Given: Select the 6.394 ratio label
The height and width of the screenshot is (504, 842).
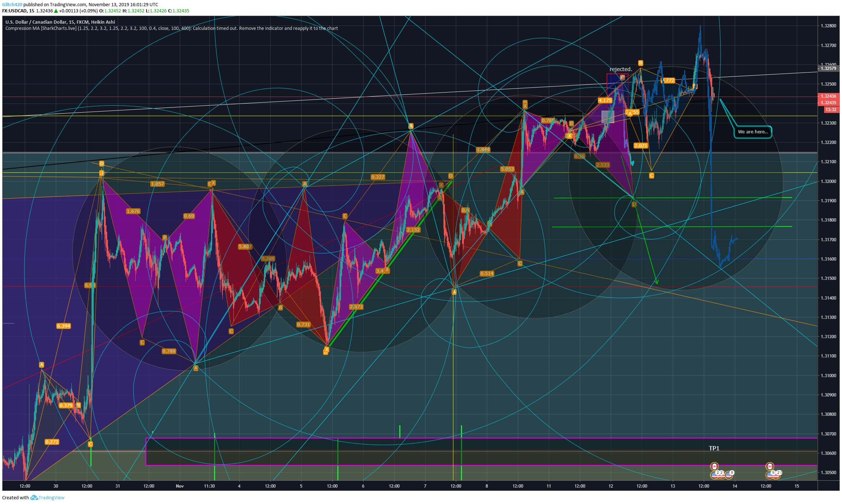Looking at the screenshot, I should (x=63, y=326).
